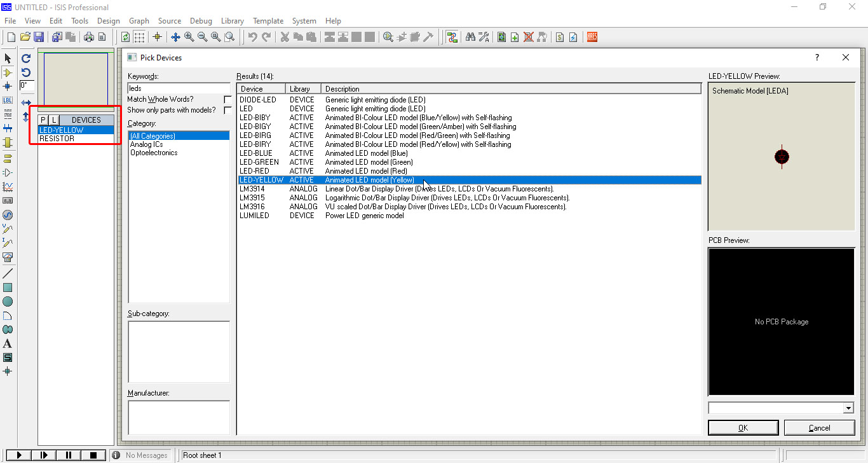Open the Template menu
868x463 pixels.
coord(268,21)
